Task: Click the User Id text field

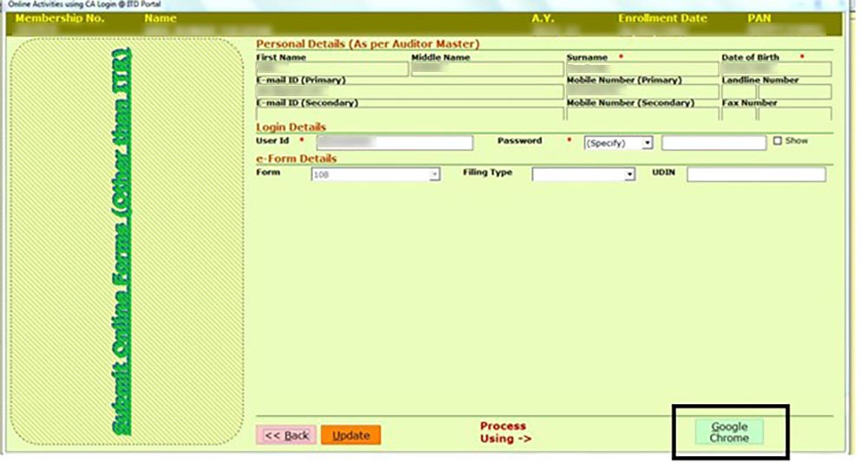Action: (394, 143)
